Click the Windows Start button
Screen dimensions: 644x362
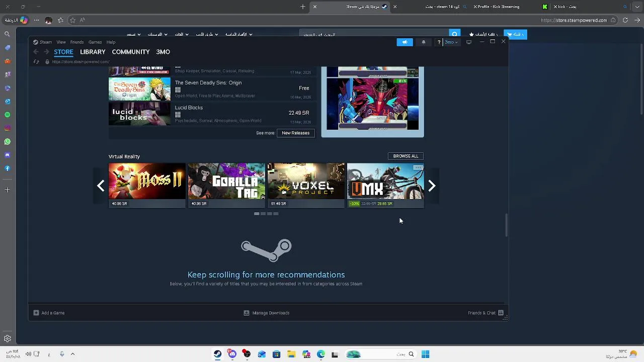click(425, 354)
